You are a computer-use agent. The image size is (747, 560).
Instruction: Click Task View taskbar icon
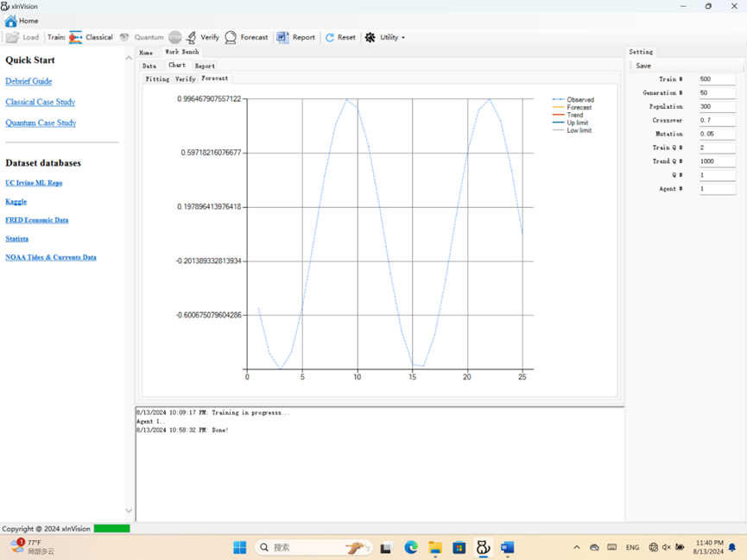coord(385,548)
